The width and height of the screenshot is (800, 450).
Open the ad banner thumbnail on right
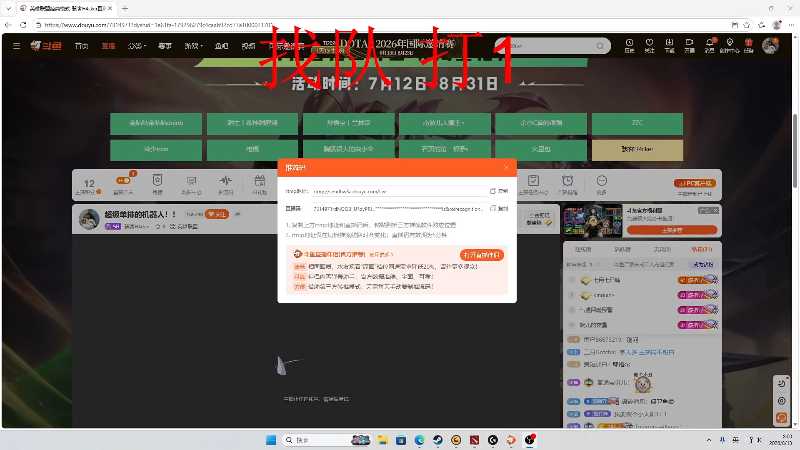(x=593, y=220)
